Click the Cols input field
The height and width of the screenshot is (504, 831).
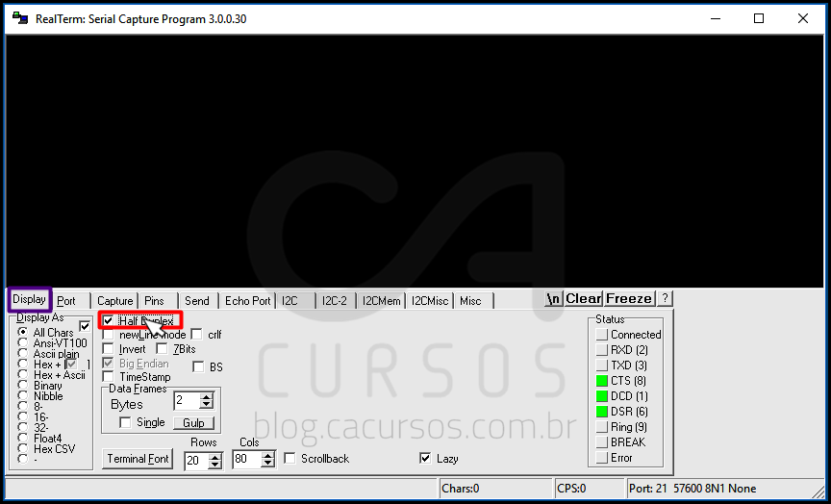point(247,460)
